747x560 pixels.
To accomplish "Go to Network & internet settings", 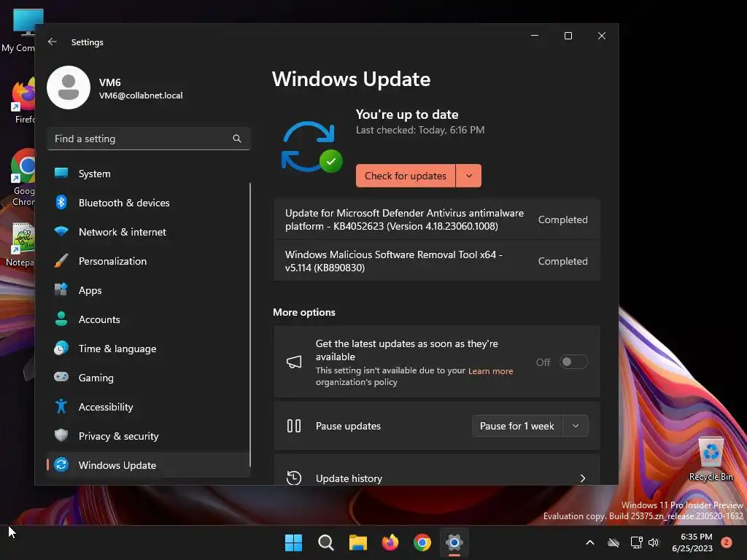I will pos(149,232).
